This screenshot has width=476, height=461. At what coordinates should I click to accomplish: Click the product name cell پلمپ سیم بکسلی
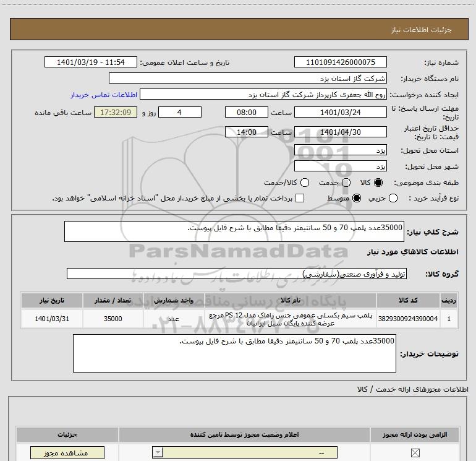click(x=290, y=319)
